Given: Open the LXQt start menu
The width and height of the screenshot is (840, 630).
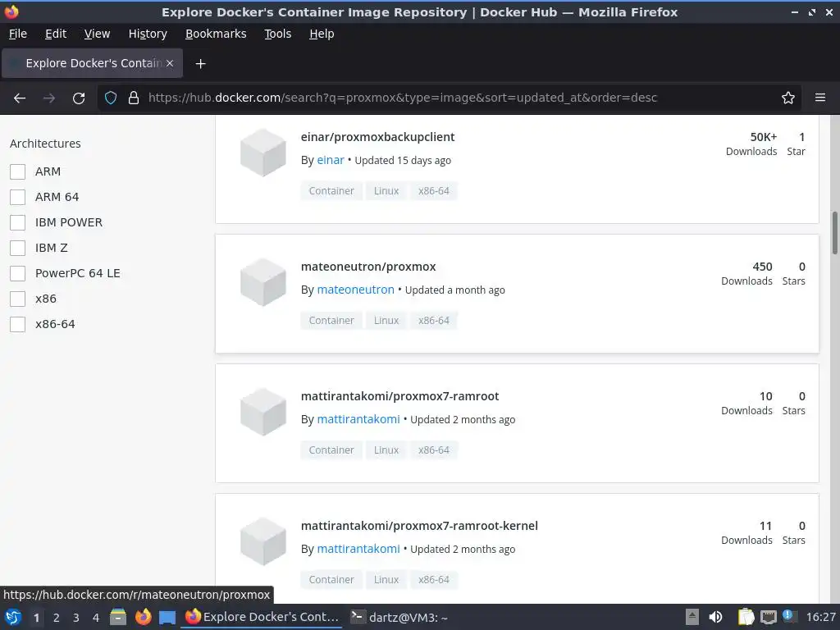Looking at the screenshot, I should click(13, 617).
